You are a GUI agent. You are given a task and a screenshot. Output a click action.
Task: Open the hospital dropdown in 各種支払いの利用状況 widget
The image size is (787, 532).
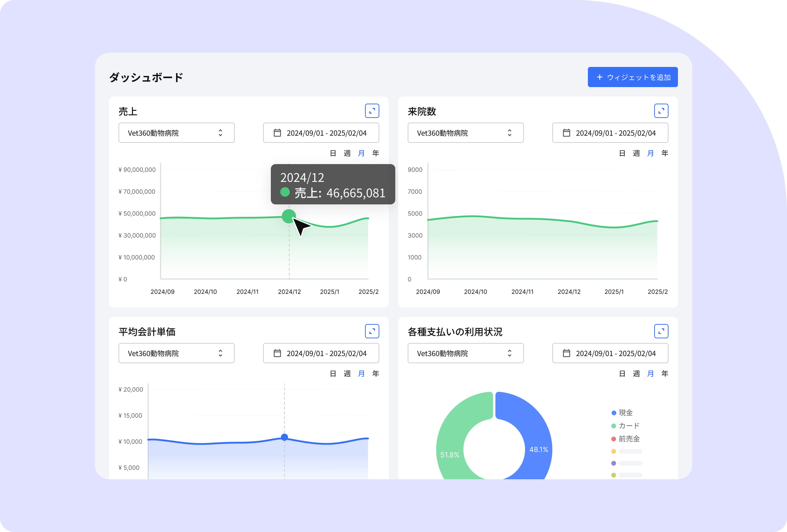pos(465,353)
